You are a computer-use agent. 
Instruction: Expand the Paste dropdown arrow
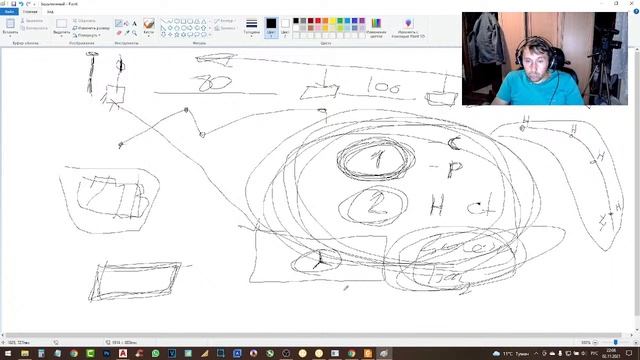click(x=10, y=36)
